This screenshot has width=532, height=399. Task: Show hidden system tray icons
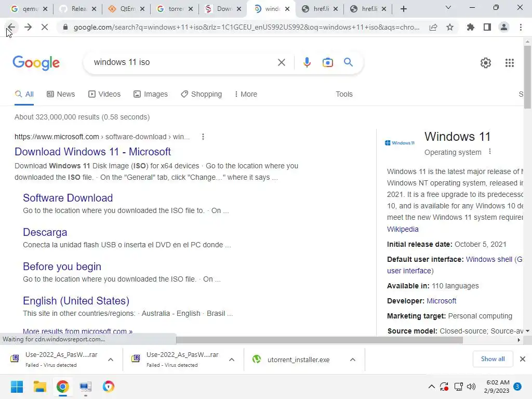(x=431, y=387)
